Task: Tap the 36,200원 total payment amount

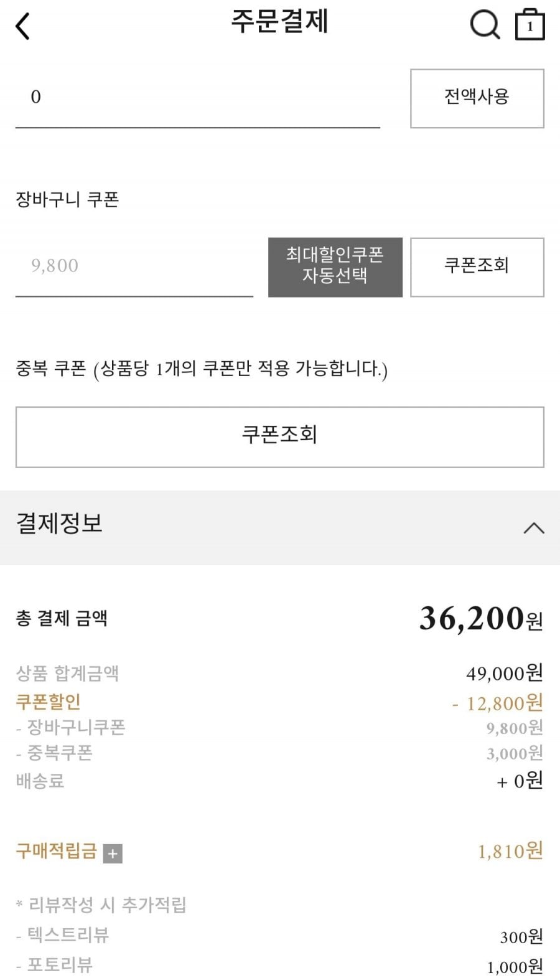Action: coord(480,619)
